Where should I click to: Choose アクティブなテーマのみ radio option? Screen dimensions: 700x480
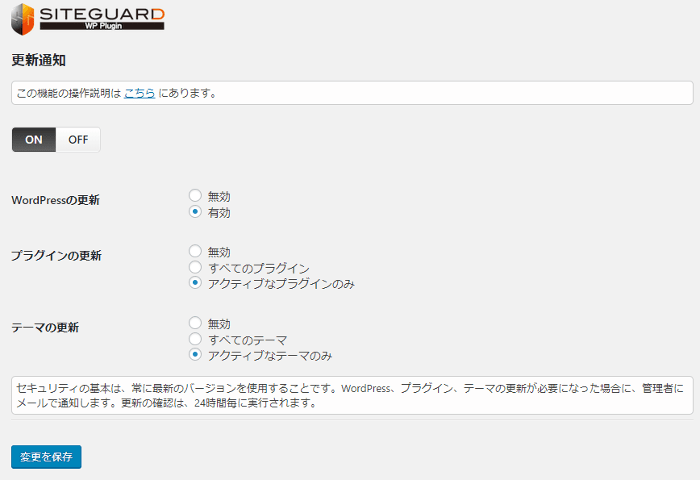[195, 355]
